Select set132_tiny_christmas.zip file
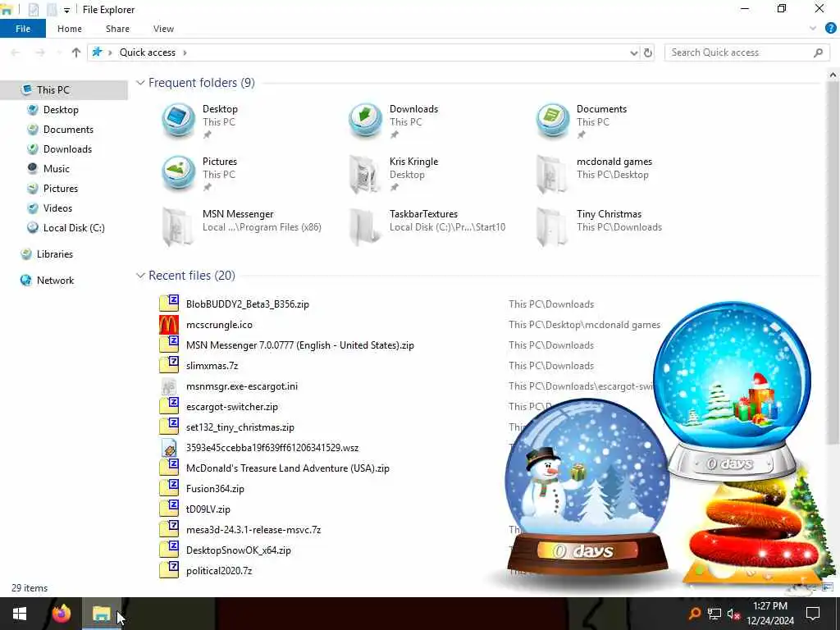This screenshot has height=630, width=840. pyautogui.click(x=240, y=427)
